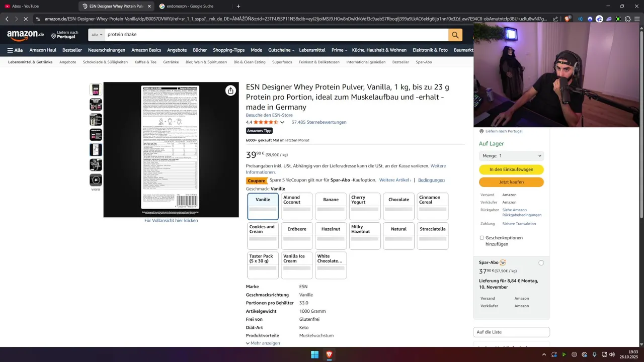Select the Spar-Abo radio button
This screenshot has height=362, width=644.
[541, 263]
